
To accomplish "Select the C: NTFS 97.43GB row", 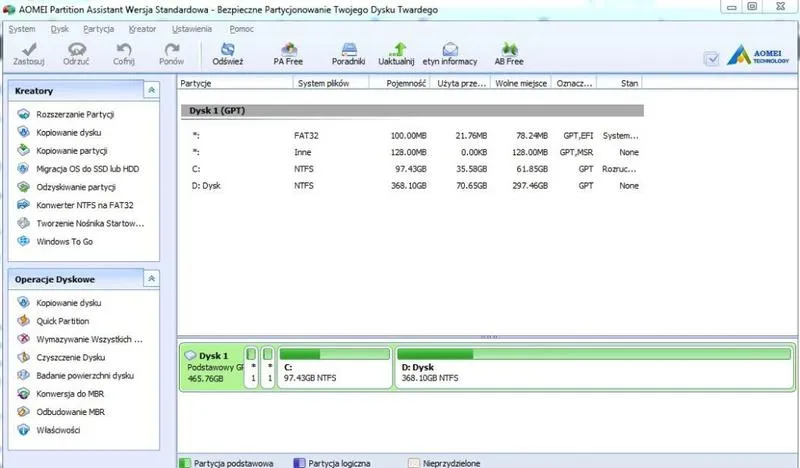I will coord(412,169).
